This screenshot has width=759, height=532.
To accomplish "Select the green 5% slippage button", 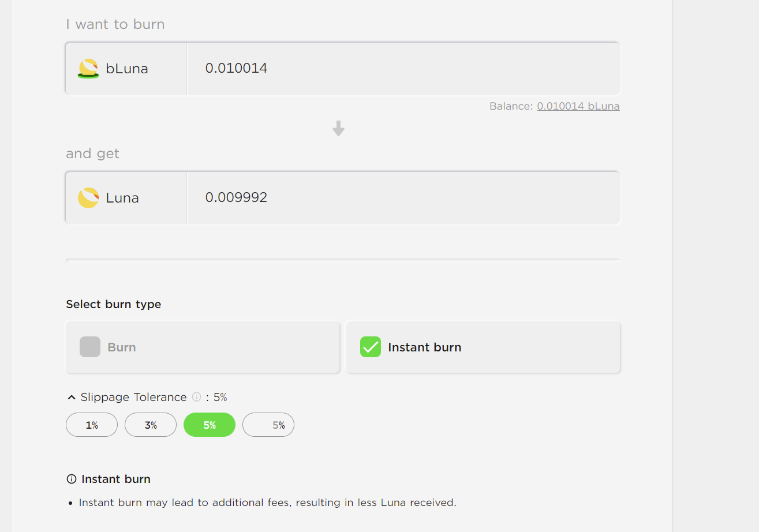I will click(x=210, y=425).
